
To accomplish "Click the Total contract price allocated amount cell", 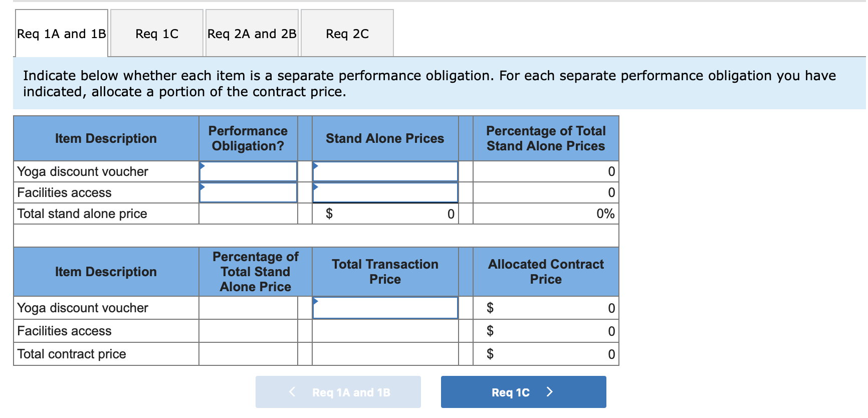I will point(545,354).
